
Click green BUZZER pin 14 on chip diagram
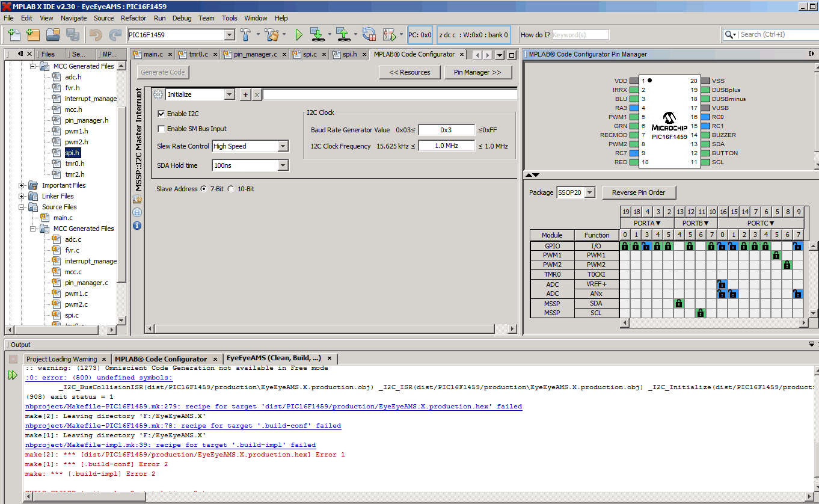pyautogui.click(x=706, y=135)
